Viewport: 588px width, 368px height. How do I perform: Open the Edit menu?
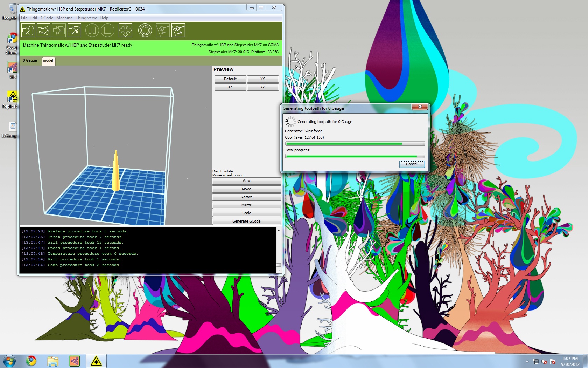tap(34, 18)
